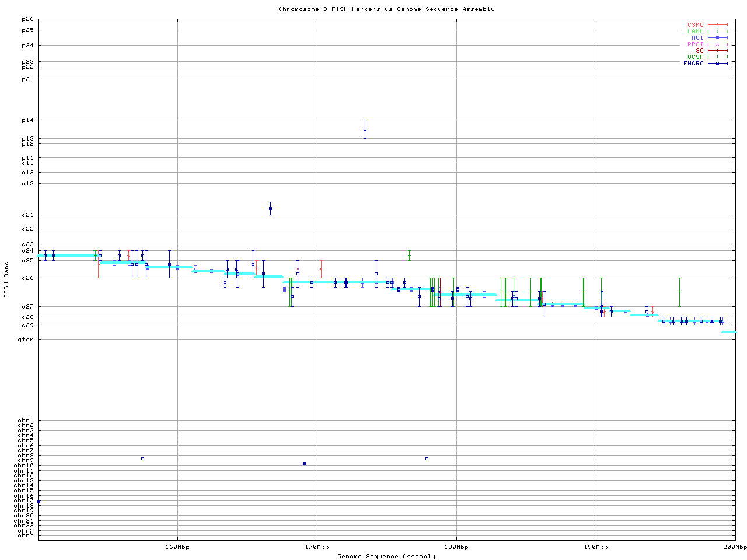Select the 190Mbp x-axis tick label
Image resolution: width=747 pixels, height=560 pixels.
click(596, 547)
